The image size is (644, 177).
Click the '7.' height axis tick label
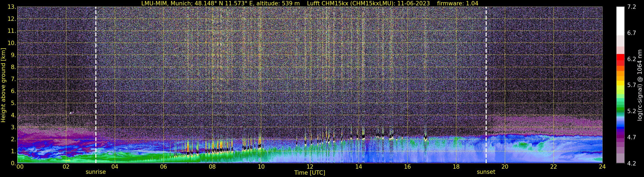click(13, 79)
